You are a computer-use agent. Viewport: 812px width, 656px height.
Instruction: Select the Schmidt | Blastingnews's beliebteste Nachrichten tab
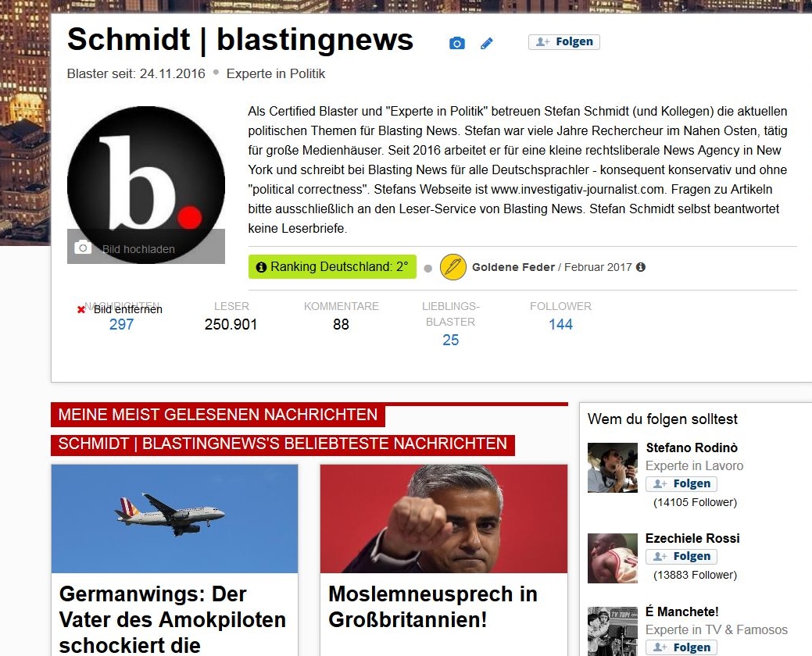(283, 444)
